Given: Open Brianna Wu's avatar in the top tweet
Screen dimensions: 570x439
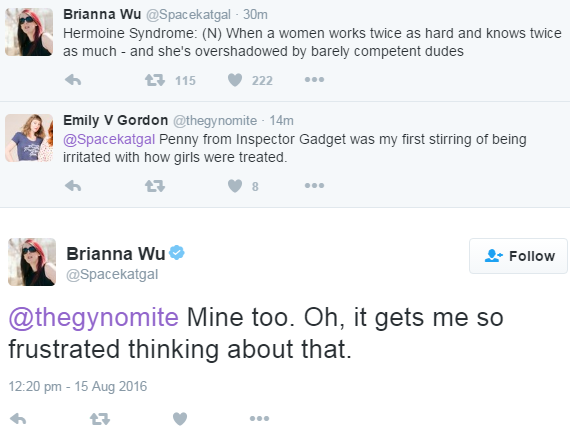Looking at the screenshot, I should pos(29,32).
